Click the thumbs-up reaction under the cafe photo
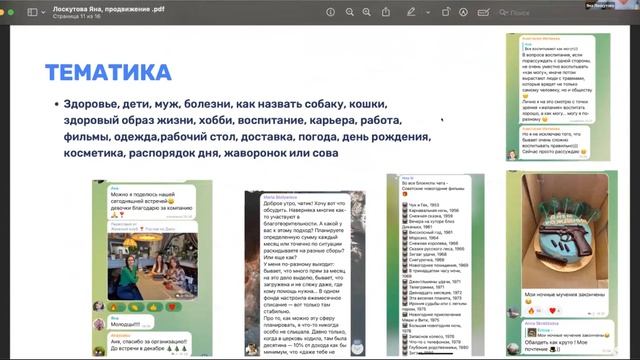Image resolution: width=640 pixels, height=360 pixels. coord(155,307)
